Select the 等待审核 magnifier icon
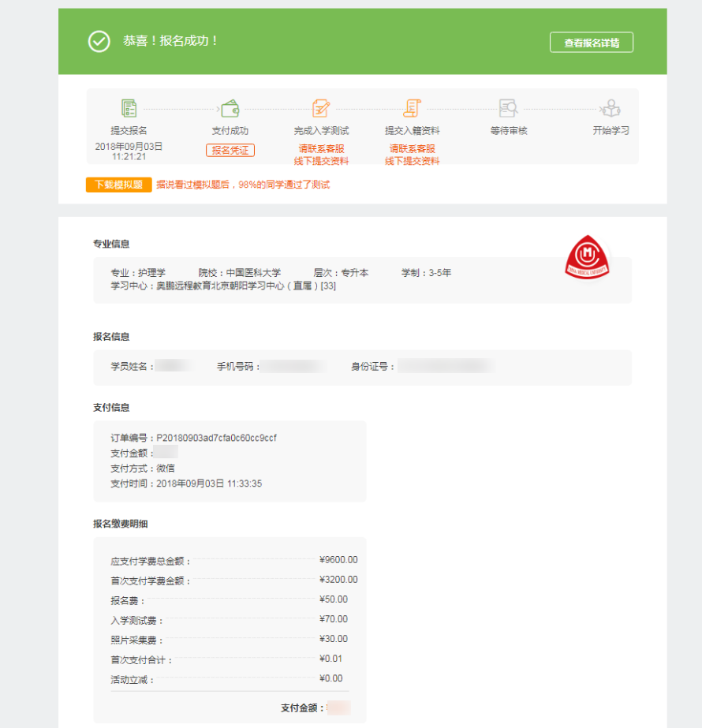This screenshot has height=728, width=702. coord(510,106)
